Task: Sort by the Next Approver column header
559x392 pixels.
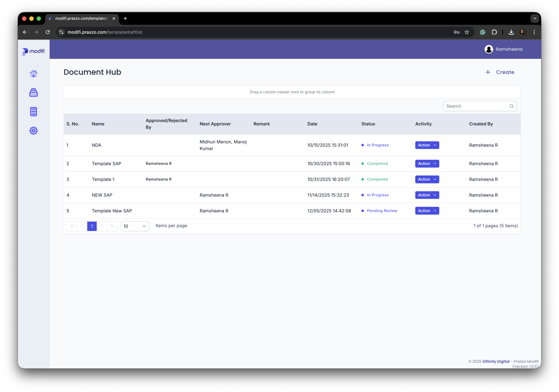Action: [x=215, y=124]
